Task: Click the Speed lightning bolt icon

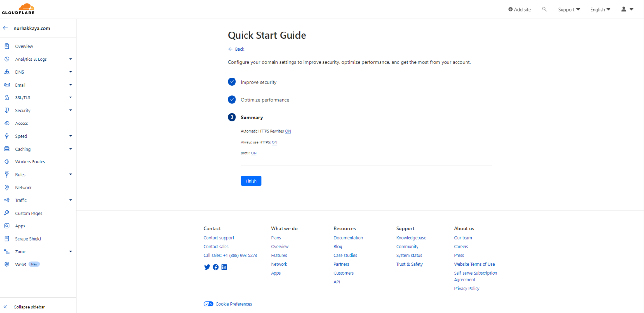Action: click(7, 136)
